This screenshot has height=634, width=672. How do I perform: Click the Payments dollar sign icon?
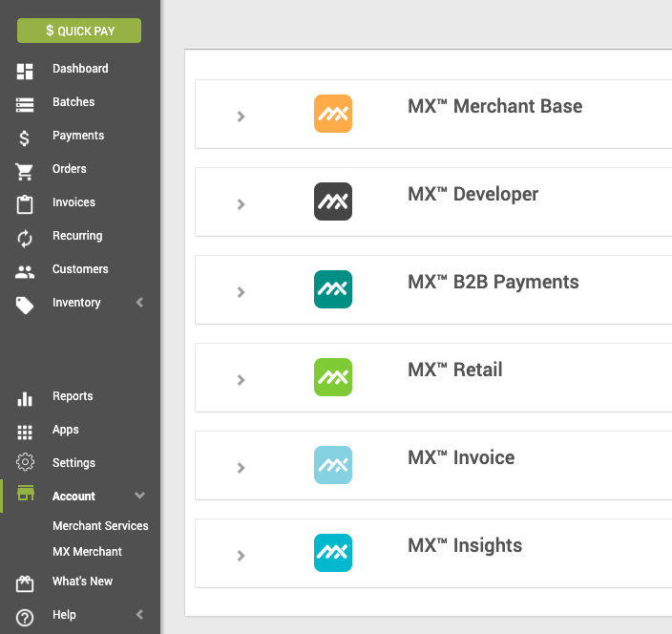click(25, 138)
